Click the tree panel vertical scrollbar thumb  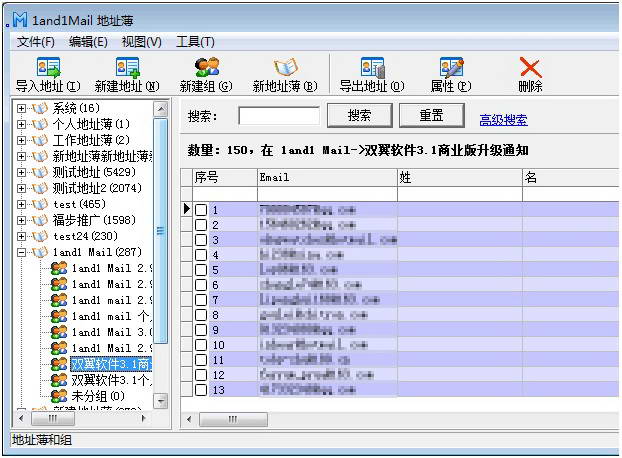click(x=160, y=231)
